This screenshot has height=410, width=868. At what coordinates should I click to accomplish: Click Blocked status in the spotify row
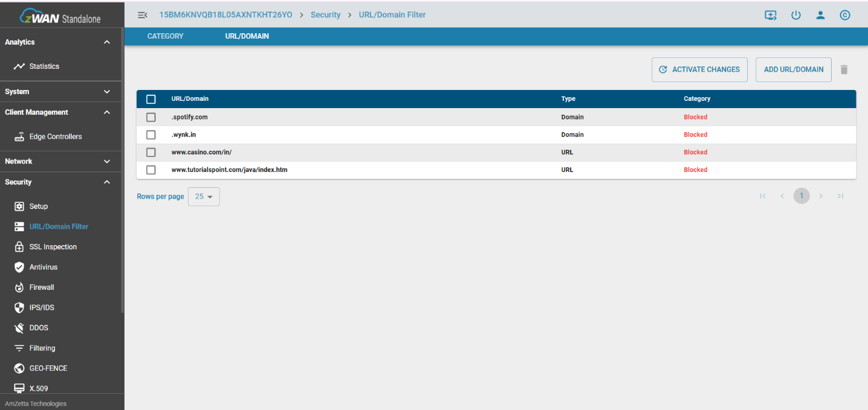695,117
